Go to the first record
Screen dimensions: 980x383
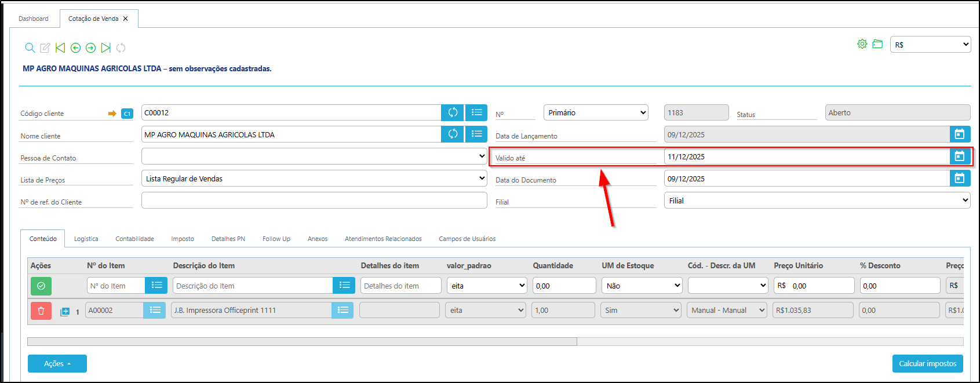tap(60, 48)
